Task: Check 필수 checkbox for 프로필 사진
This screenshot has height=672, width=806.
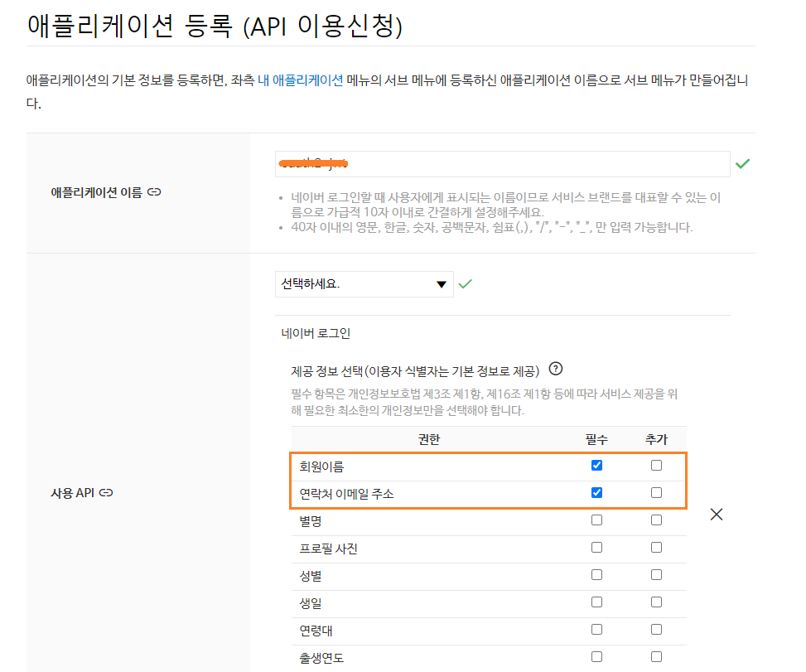Action: tap(596, 547)
